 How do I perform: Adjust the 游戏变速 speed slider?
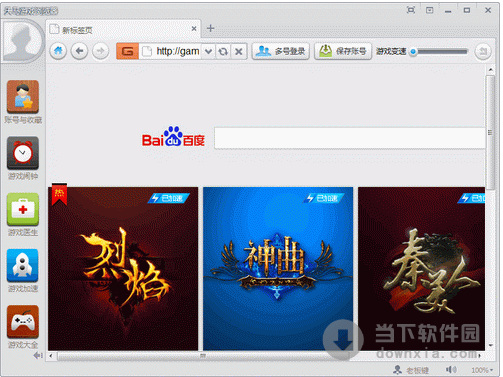click(x=439, y=51)
